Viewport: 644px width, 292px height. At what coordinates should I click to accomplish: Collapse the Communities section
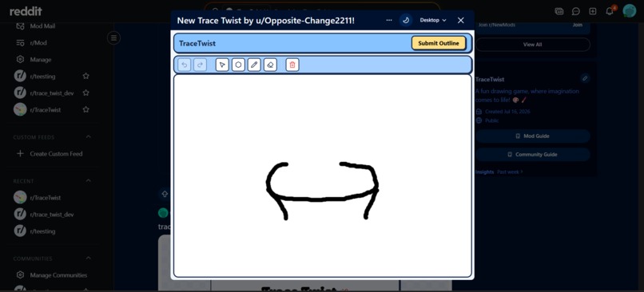point(89,258)
